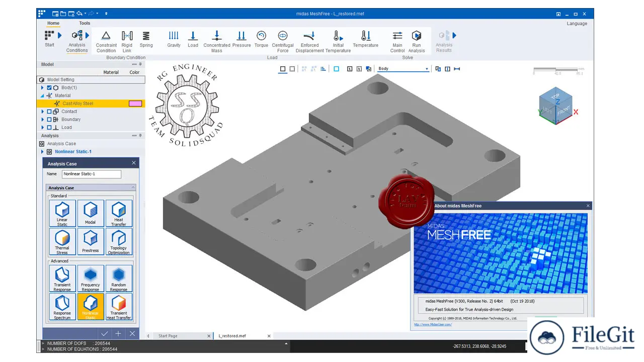Uncheck the Body(1) checkbox
The height and width of the screenshot is (362, 644).
click(49, 87)
